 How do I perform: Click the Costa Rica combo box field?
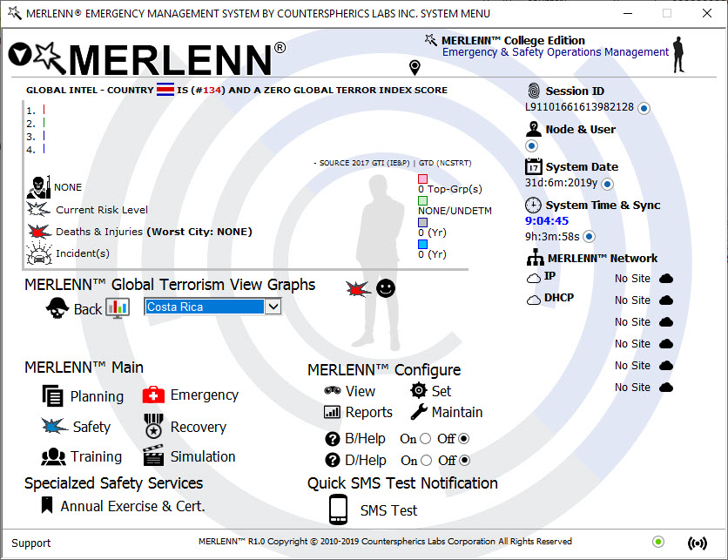tap(212, 307)
